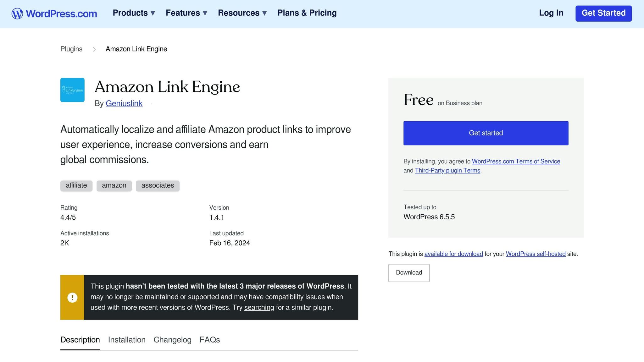Open the Geniuslink author link
Viewport: 644px width, 362px height.
(124, 103)
